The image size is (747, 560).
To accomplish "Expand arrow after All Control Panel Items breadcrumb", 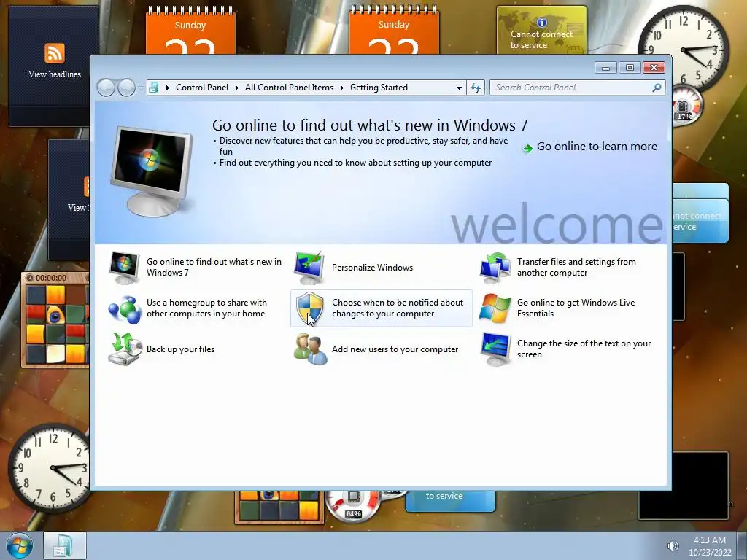I will coord(341,87).
